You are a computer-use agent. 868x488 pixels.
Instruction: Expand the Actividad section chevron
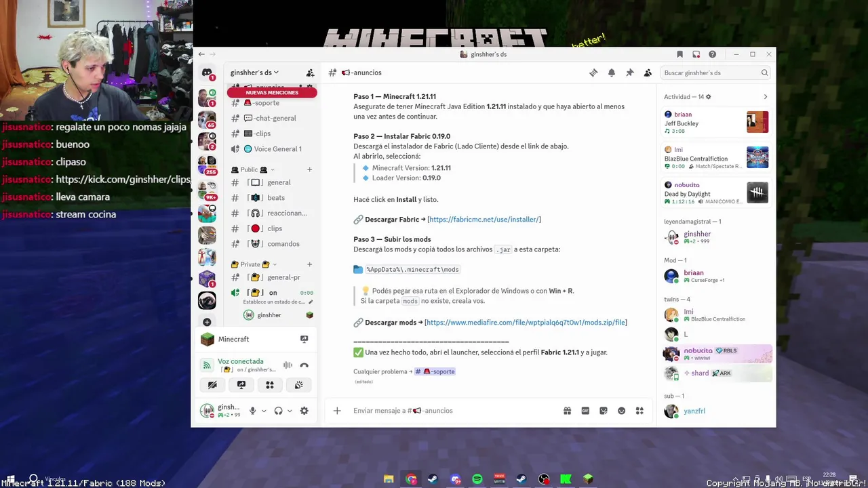tap(766, 97)
